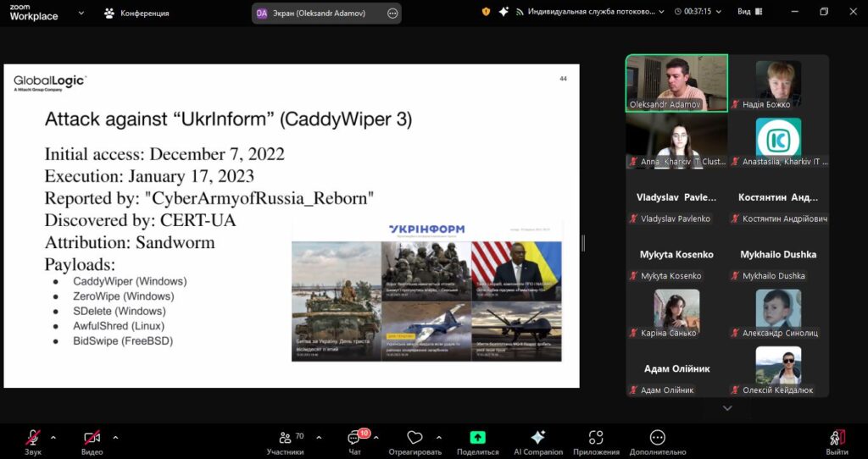Viewport: 868px width, 459px height.
Task: Click the muted mic icon on Каріна Санько
Action: click(x=633, y=333)
